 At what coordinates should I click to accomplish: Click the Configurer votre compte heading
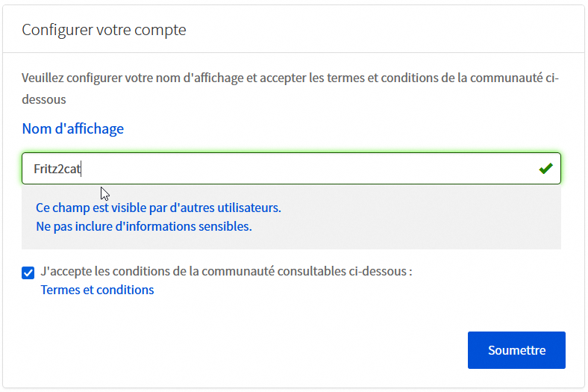click(104, 30)
